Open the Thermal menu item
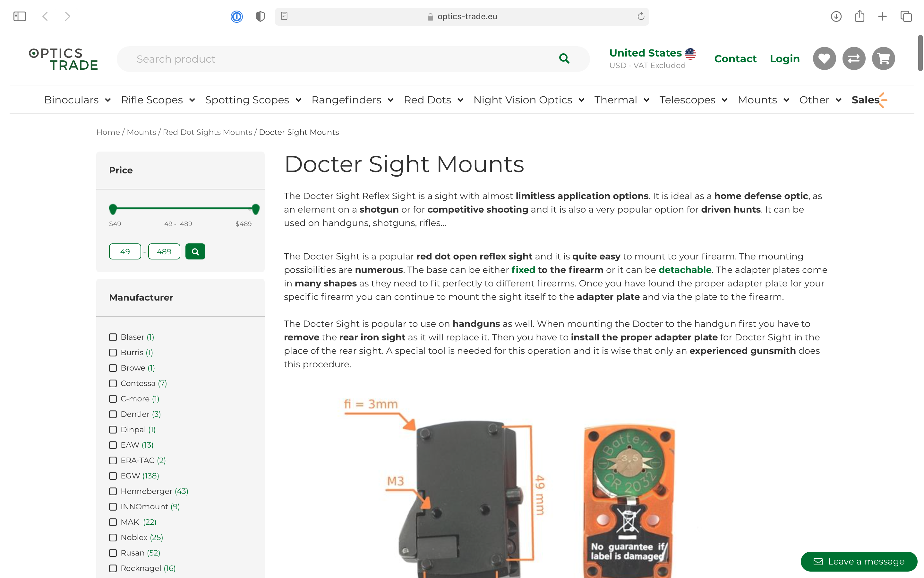This screenshot has height=578, width=924. [615, 100]
